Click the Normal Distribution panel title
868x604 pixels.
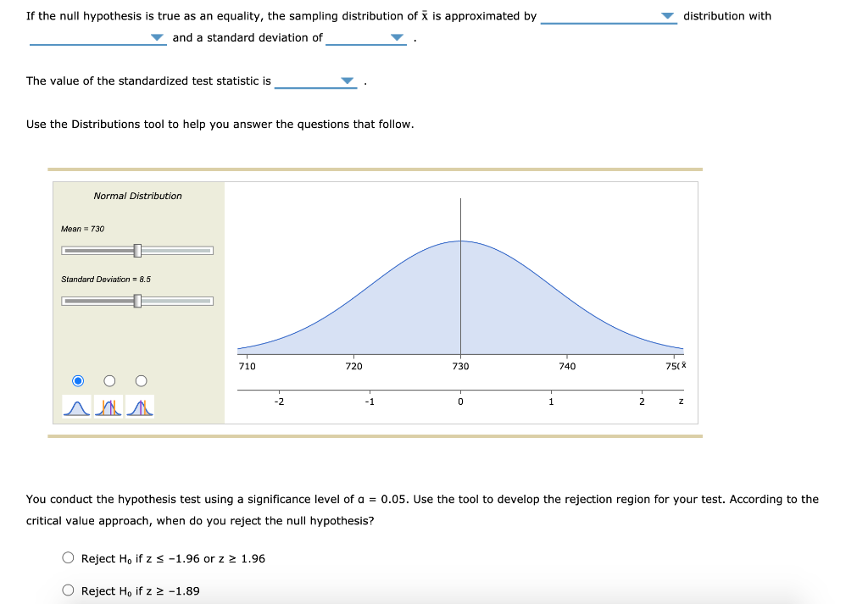[x=137, y=196]
